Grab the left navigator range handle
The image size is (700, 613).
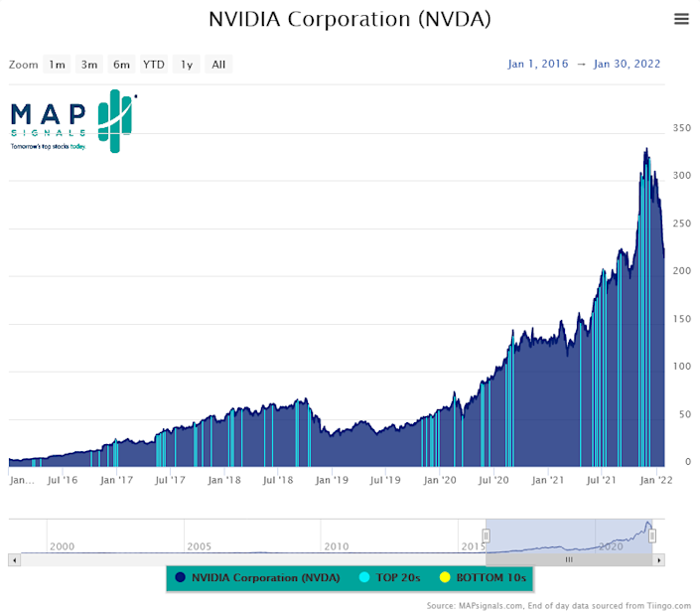tap(486, 536)
